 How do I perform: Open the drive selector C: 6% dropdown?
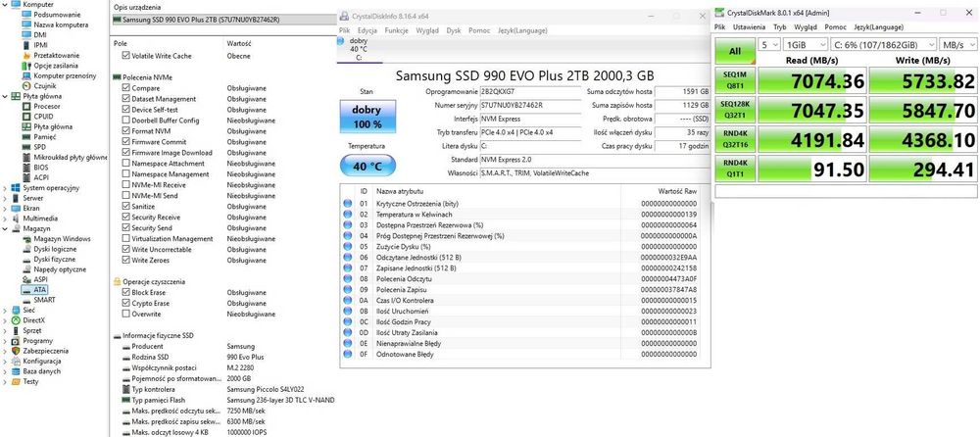click(883, 45)
